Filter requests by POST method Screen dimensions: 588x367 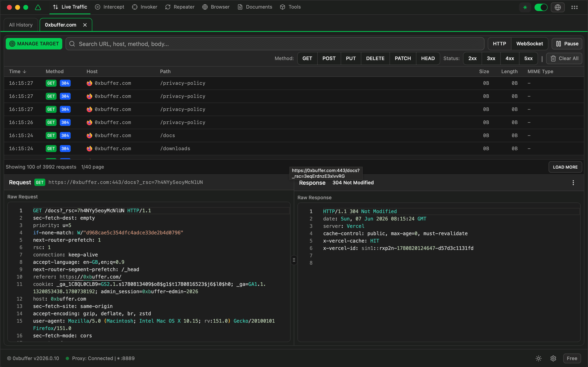pyautogui.click(x=329, y=58)
